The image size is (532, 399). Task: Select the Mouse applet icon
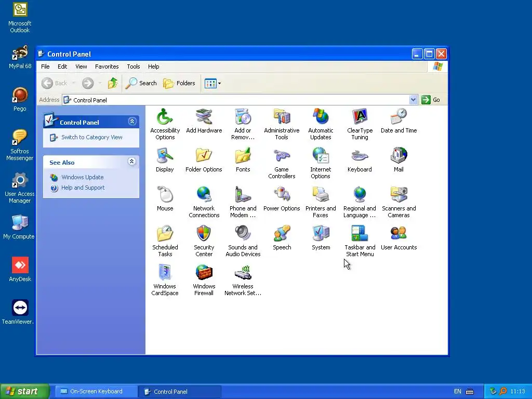(x=165, y=199)
